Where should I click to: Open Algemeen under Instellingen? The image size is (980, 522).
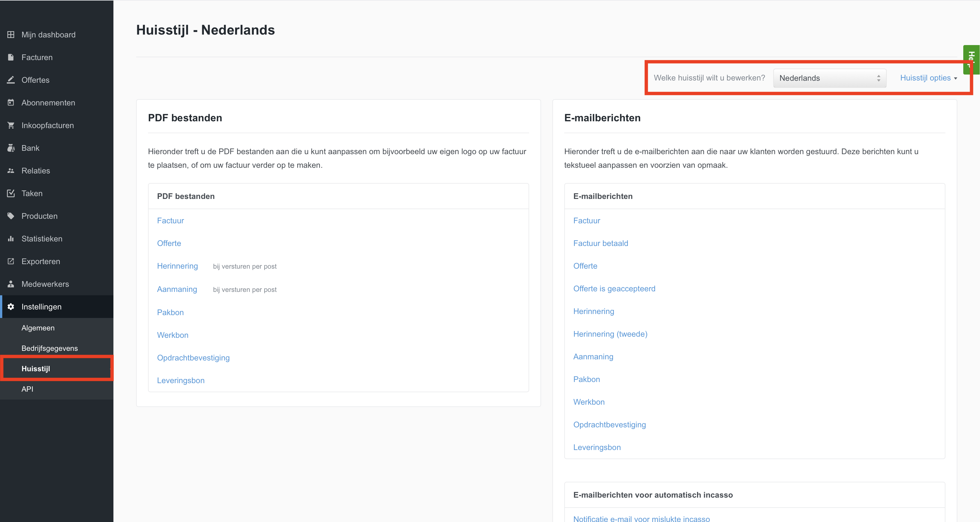pos(38,328)
